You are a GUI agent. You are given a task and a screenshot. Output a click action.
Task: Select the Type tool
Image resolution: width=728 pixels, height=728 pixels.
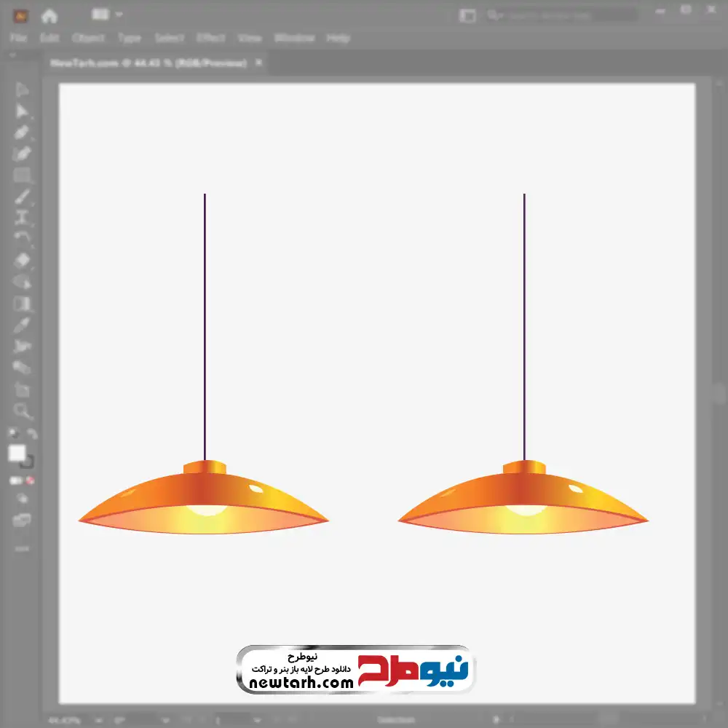tap(22, 217)
